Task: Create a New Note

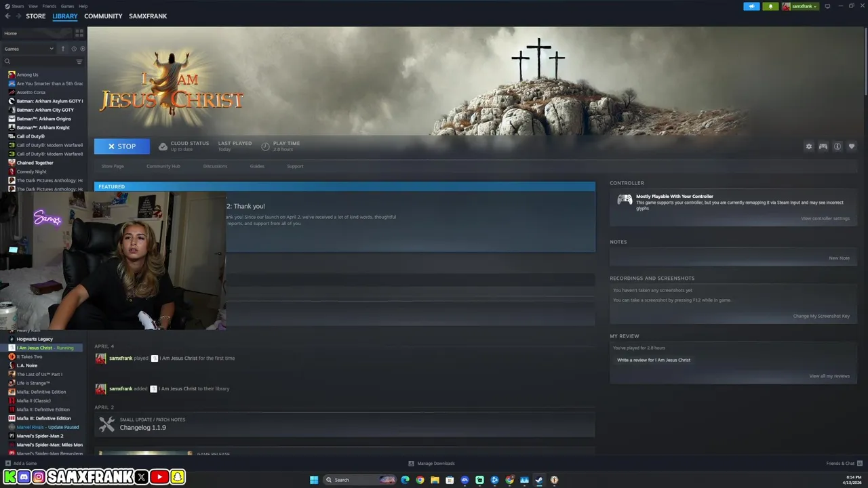Action: 839,258
